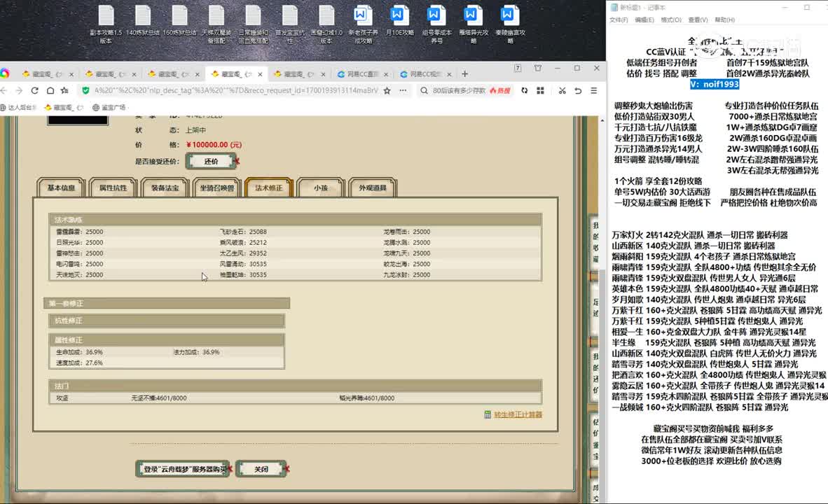Image resolution: width=828 pixels, height=504 pixels.
Task: Click the undo closed tab arrow
Action: [578, 91]
